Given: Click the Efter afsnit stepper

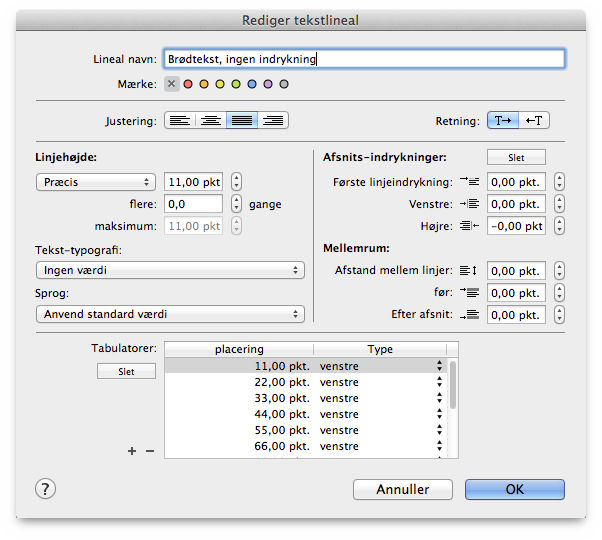Looking at the screenshot, I should pyautogui.click(x=559, y=315).
